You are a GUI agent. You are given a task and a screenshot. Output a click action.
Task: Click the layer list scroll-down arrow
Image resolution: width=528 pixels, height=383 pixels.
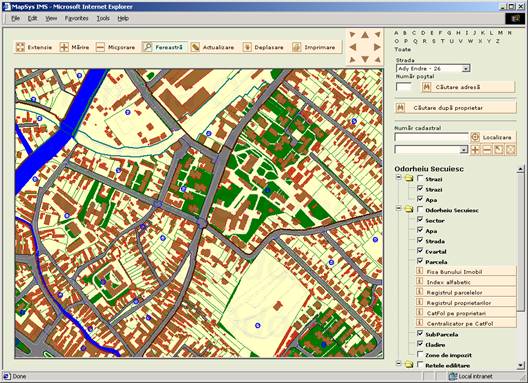521,365
